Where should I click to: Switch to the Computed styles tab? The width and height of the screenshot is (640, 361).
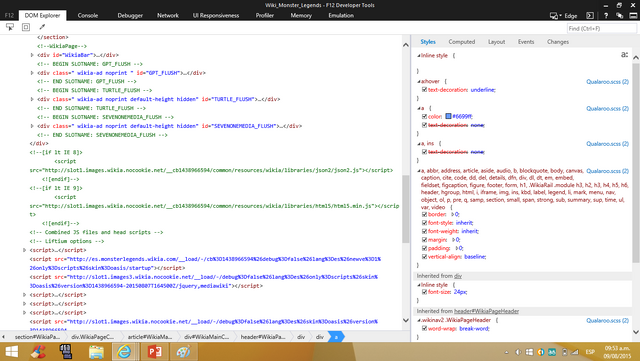[x=462, y=42]
